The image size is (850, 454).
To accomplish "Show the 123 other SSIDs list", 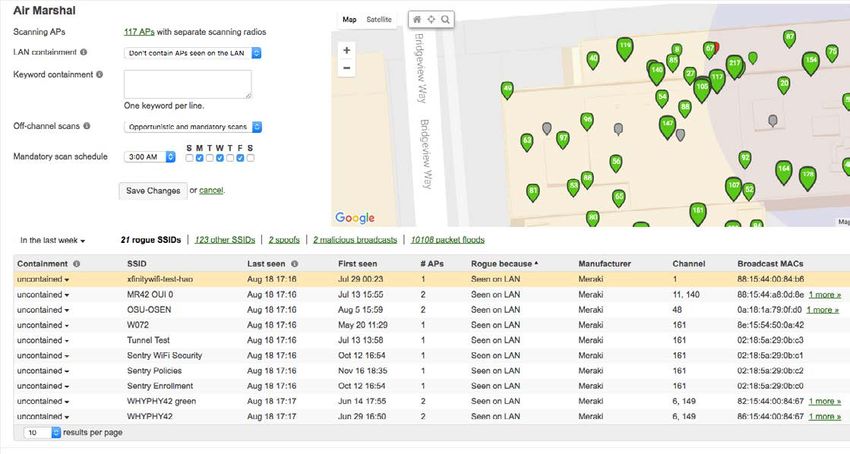I will [225, 240].
